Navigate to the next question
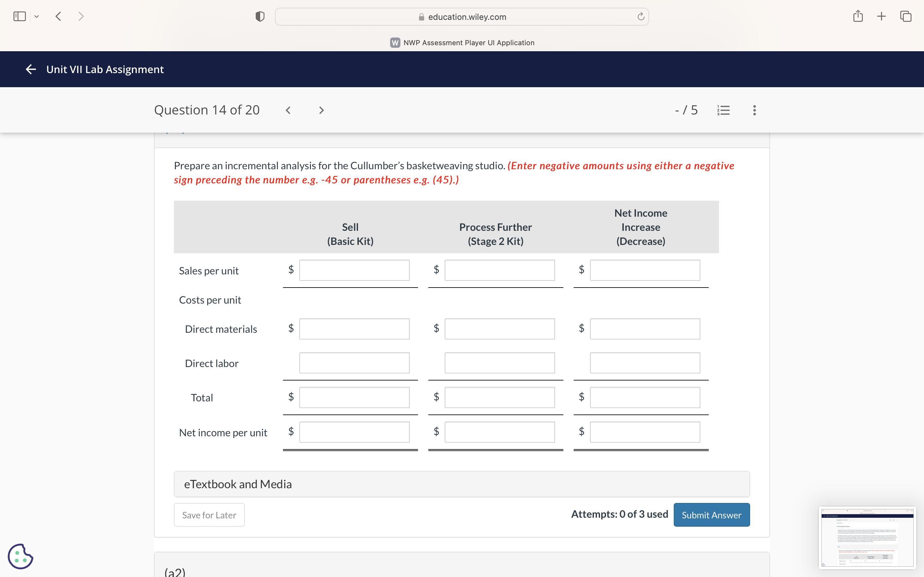The image size is (924, 577). 321,110
